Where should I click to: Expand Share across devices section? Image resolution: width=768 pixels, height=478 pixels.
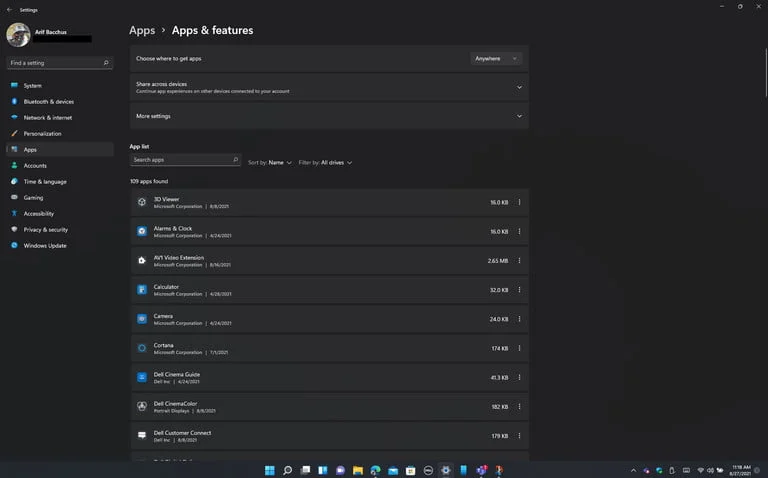329,87
